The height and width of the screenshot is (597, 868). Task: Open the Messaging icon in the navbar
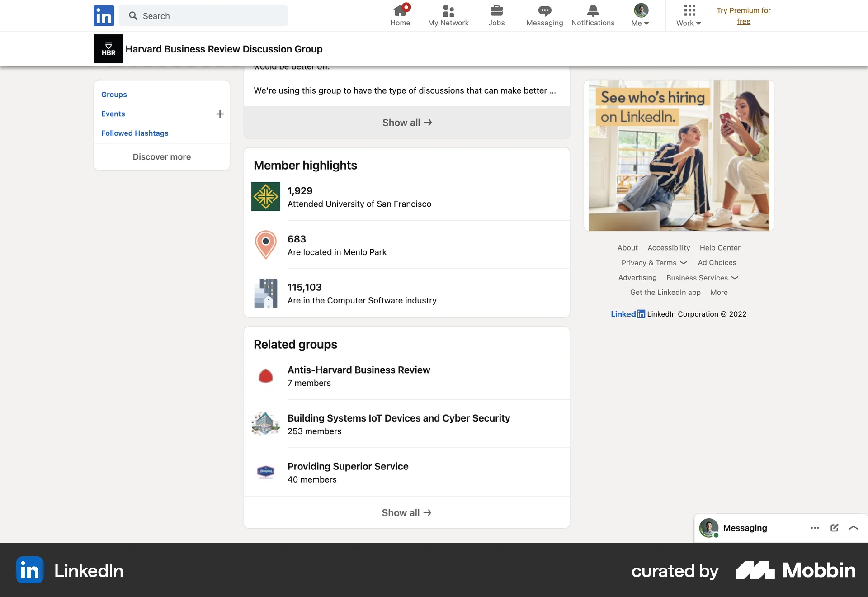click(x=544, y=10)
